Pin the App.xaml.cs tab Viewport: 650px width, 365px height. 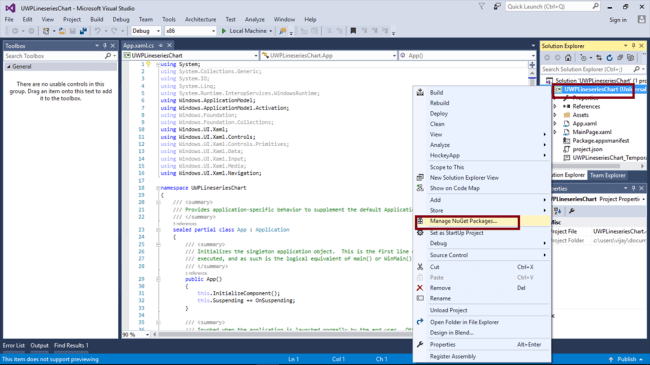tap(160, 45)
